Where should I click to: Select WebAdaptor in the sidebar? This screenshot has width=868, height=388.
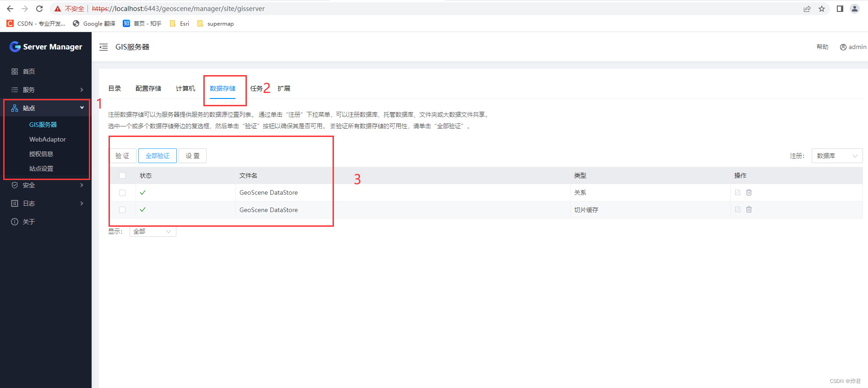pyautogui.click(x=48, y=139)
